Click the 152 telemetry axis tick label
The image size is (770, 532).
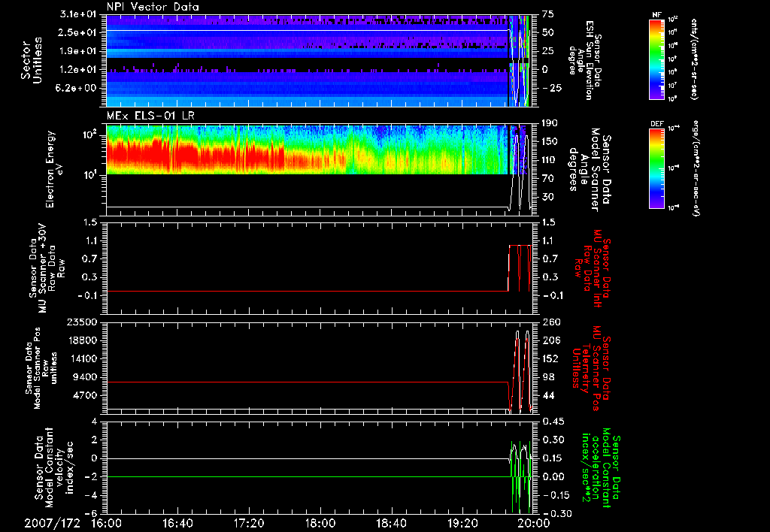click(x=551, y=358)
